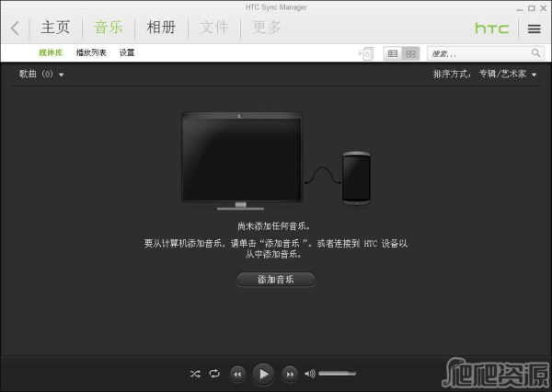Open the 更多 tab

(x=267, y=28)
